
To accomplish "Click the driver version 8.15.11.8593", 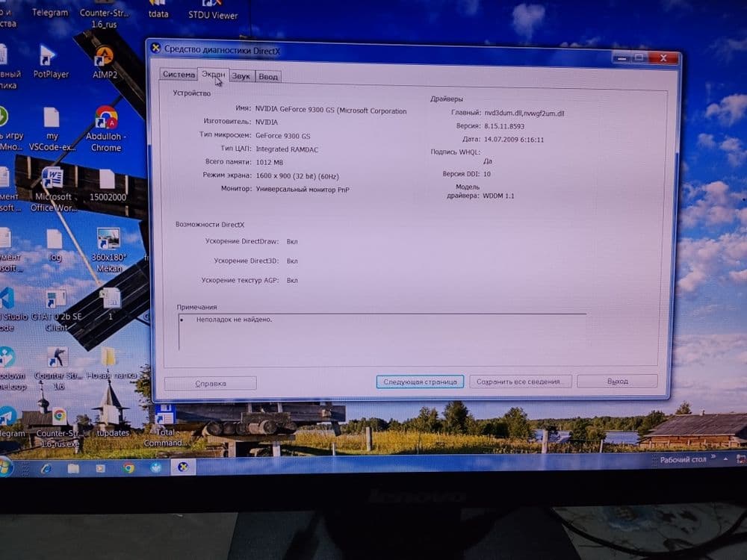I will (x=504, y=126).
